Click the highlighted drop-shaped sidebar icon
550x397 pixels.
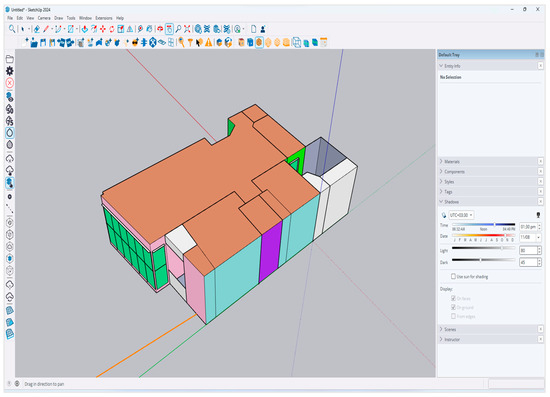click(10, 133)
